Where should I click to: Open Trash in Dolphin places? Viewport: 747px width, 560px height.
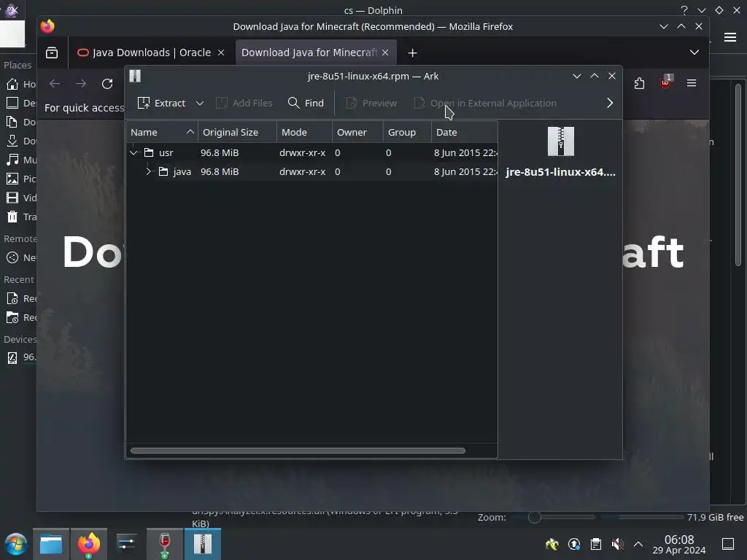coord(20,217)
